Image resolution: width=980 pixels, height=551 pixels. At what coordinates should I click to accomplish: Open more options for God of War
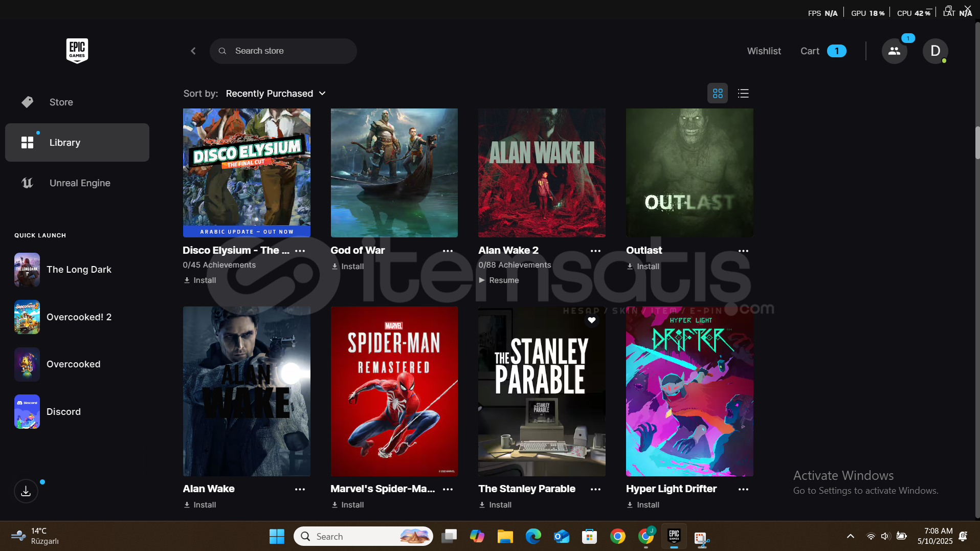tap(448, 251)
